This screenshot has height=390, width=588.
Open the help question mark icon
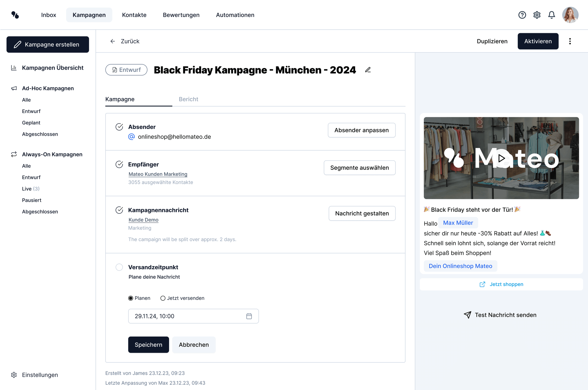(522, 15)
